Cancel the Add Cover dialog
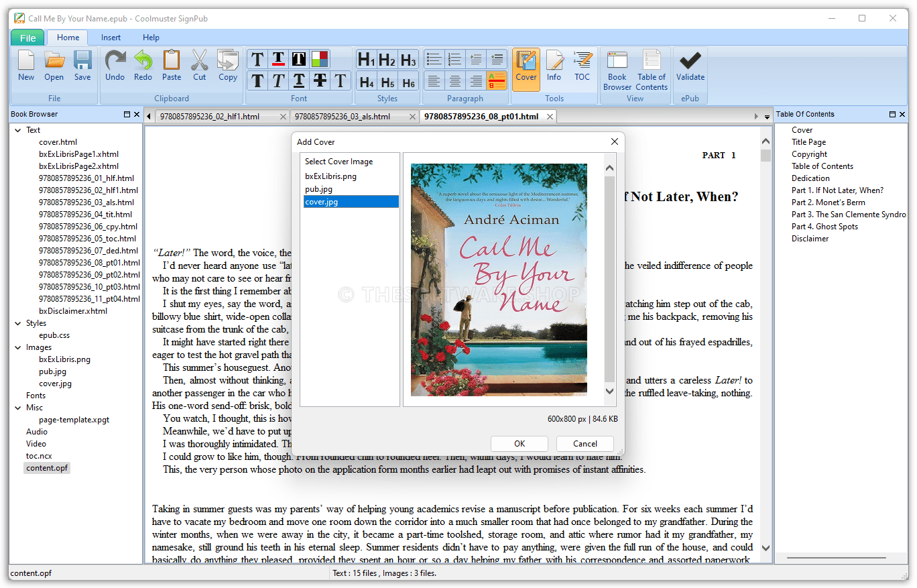Image resolution: width=917 pixels, height=588 pixels. 585,444
